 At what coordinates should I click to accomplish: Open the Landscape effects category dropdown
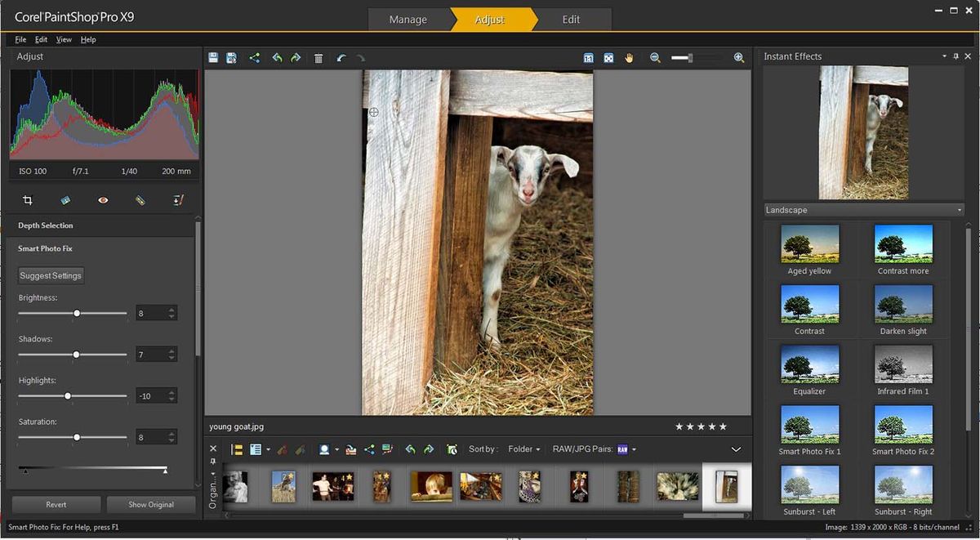958,209
